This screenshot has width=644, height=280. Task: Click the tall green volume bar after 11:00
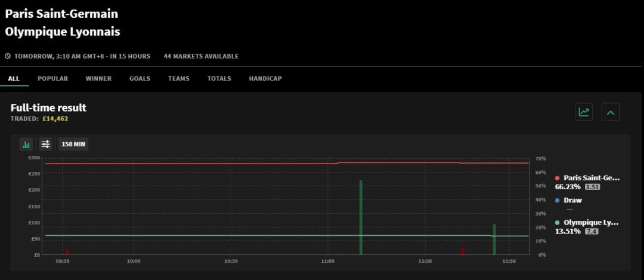click(x=361, y=217)
